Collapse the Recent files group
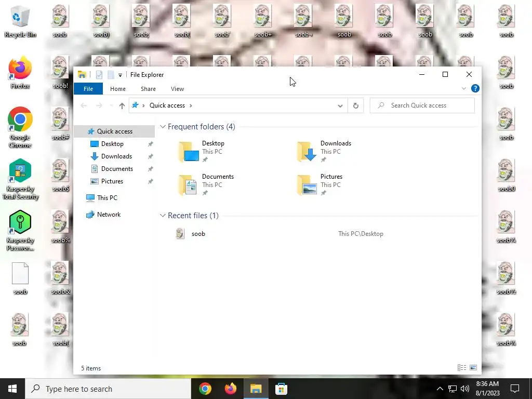 (163, 216)
